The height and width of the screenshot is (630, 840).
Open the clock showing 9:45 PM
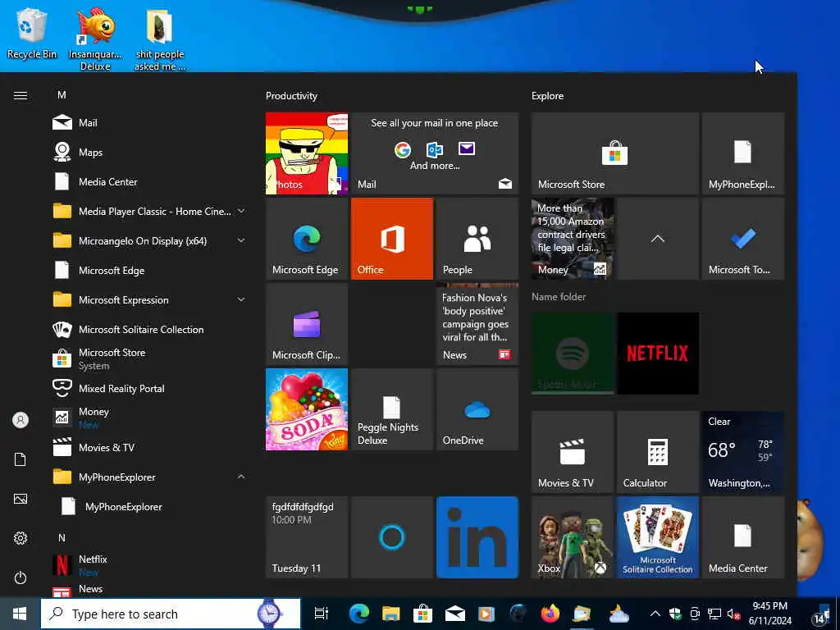coord(769,614)
